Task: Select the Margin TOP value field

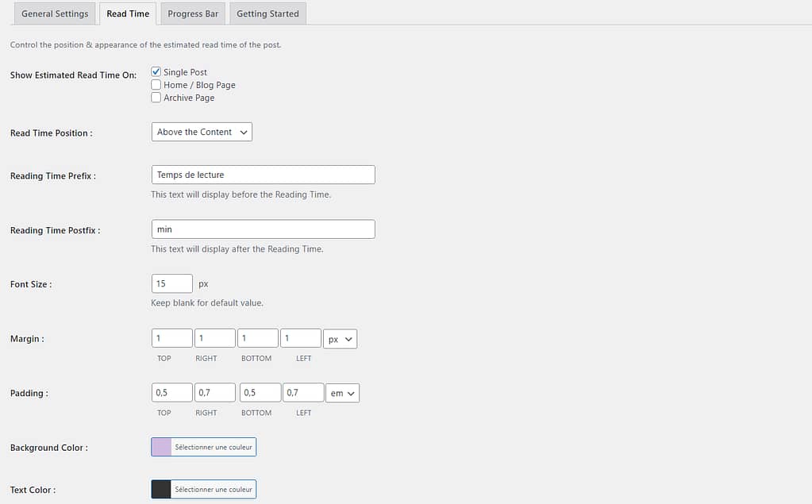Action: [x=171, y=338]
